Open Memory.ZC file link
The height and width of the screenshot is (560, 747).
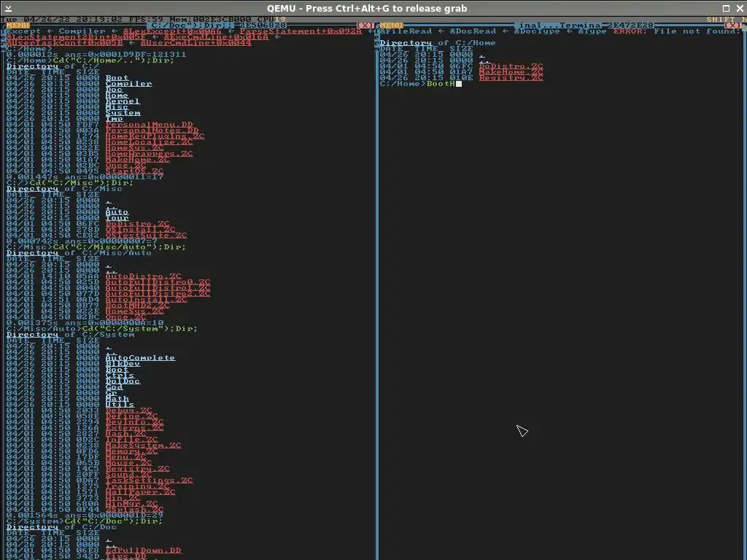point(131,451)
